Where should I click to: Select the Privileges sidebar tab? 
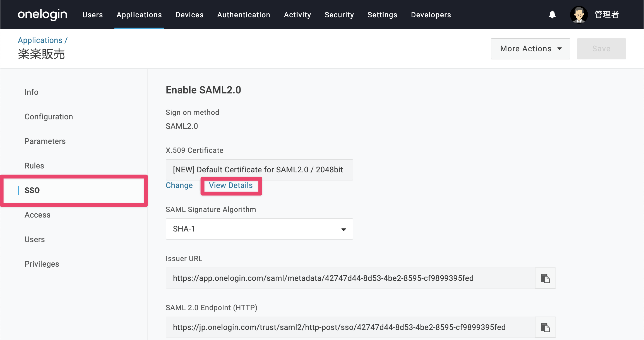pos(42,264)
